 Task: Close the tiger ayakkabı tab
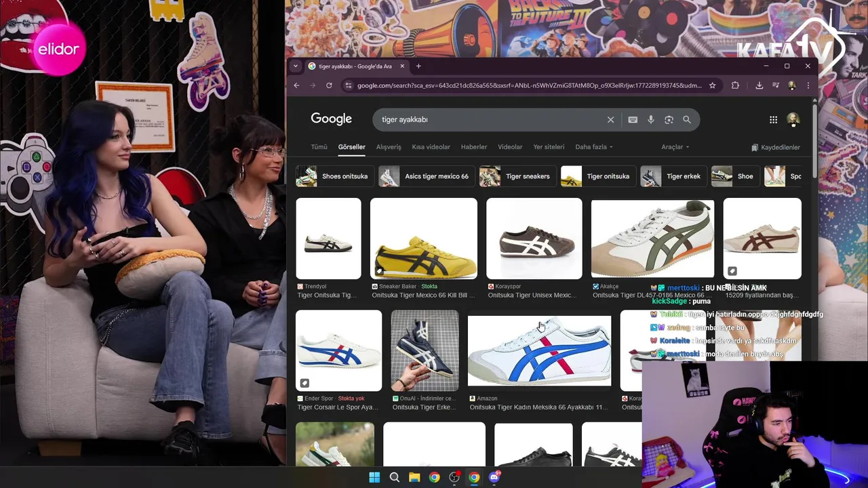pos(402,66)
